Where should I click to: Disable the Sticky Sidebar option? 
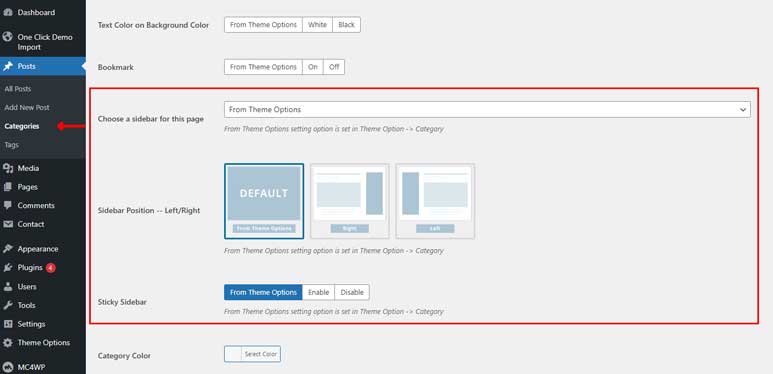tap(352, 292)
